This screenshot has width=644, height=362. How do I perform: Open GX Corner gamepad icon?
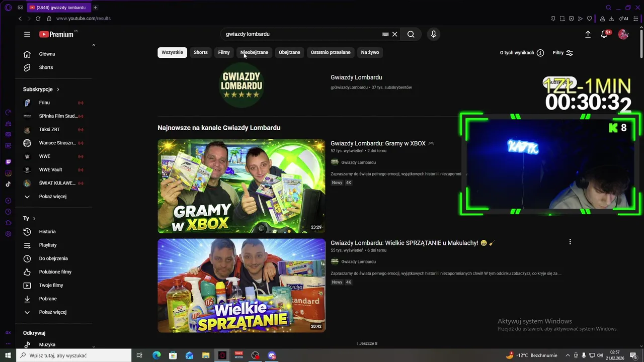(x=20, y=8)
